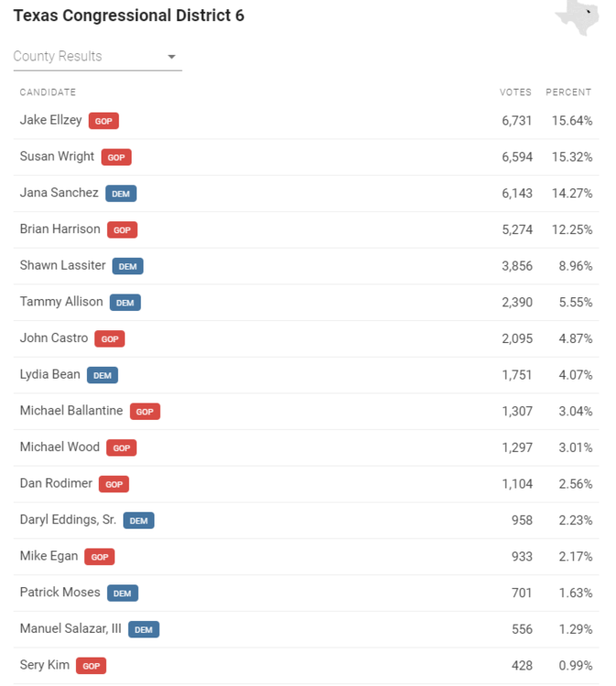
Task: Click GOP badge beside Brian Harrison
Action: [x=122, y=230]
